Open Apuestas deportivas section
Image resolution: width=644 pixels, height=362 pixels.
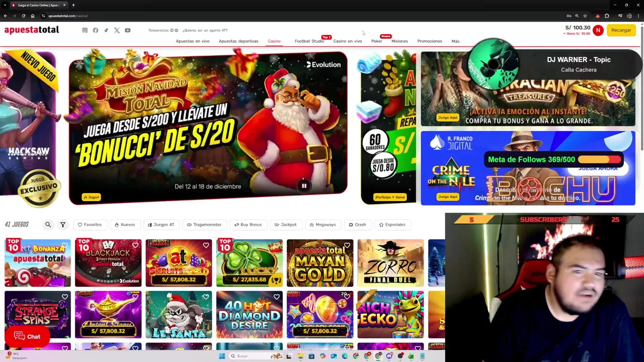point(238,41)
